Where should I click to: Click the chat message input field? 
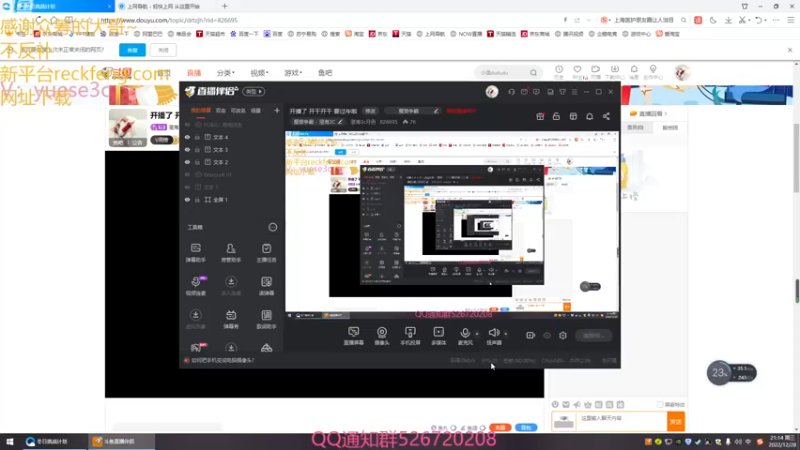(x=621, y=421)
